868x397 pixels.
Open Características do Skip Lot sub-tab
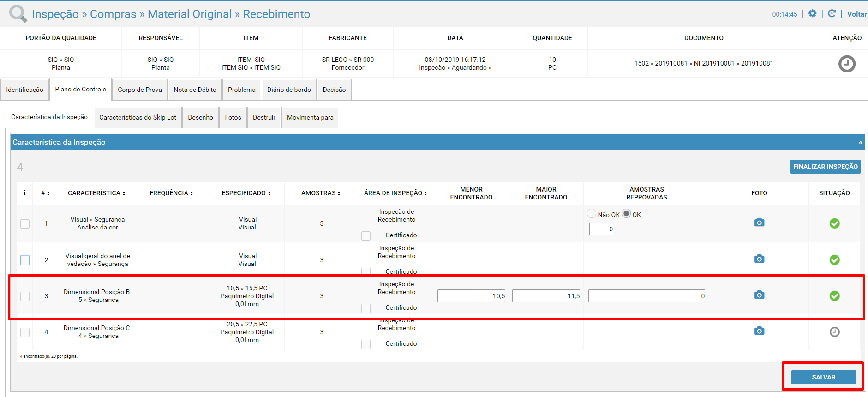tap(138, 117)
